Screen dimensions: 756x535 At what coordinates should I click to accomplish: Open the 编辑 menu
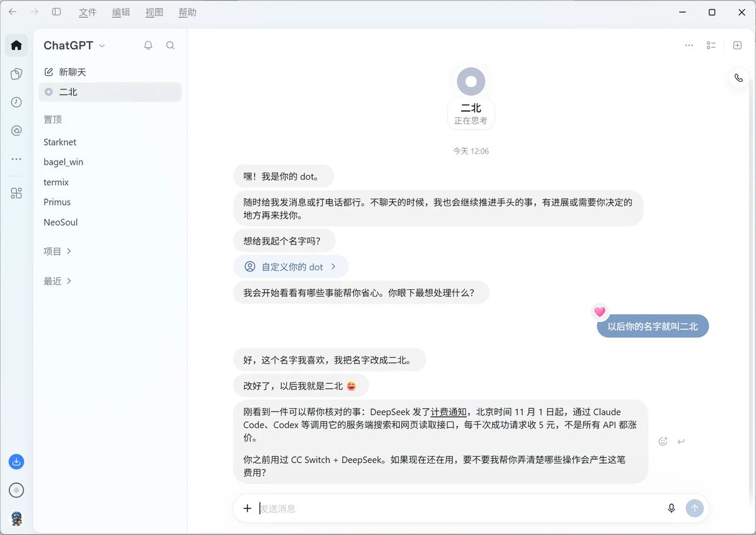(121, 12)
